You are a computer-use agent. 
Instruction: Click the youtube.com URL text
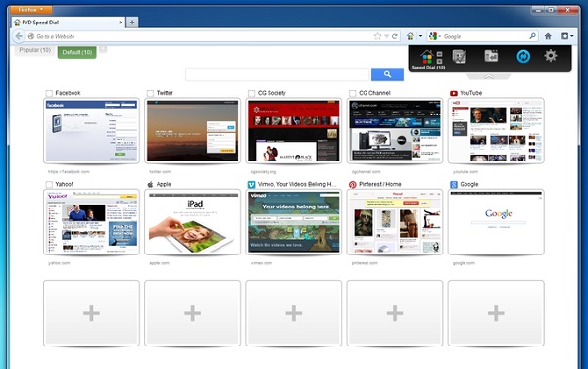[465, 172]
